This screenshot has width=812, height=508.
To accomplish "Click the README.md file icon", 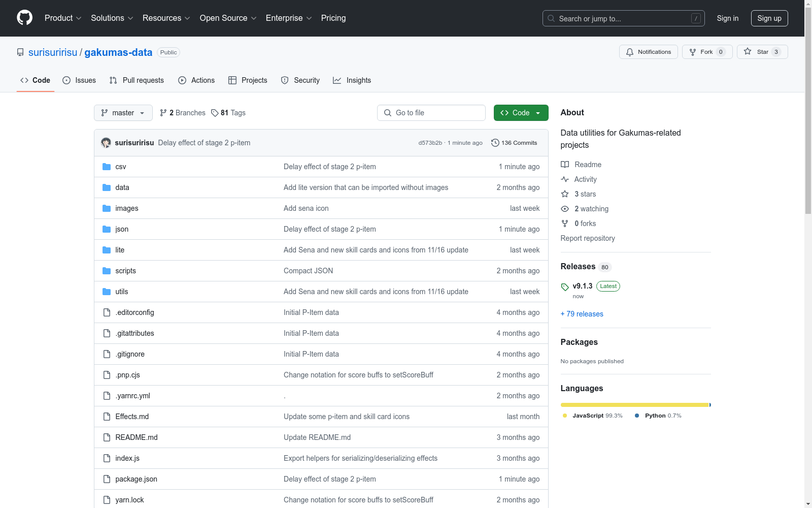I will coord(107,437).
